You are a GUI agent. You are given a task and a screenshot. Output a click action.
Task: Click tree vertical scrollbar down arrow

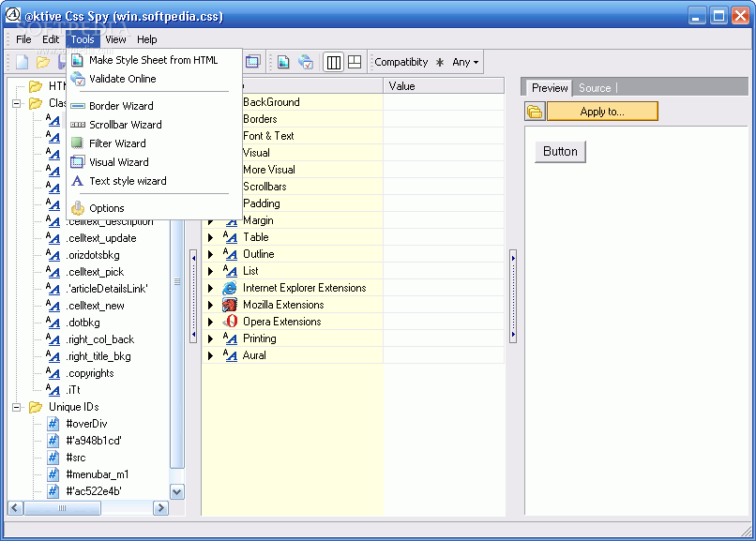click(177, 492)
